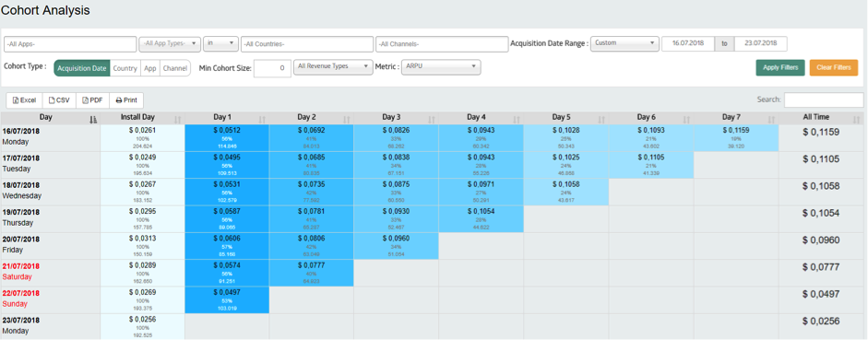Choose App as cohort type

click(x=150, y=68)
